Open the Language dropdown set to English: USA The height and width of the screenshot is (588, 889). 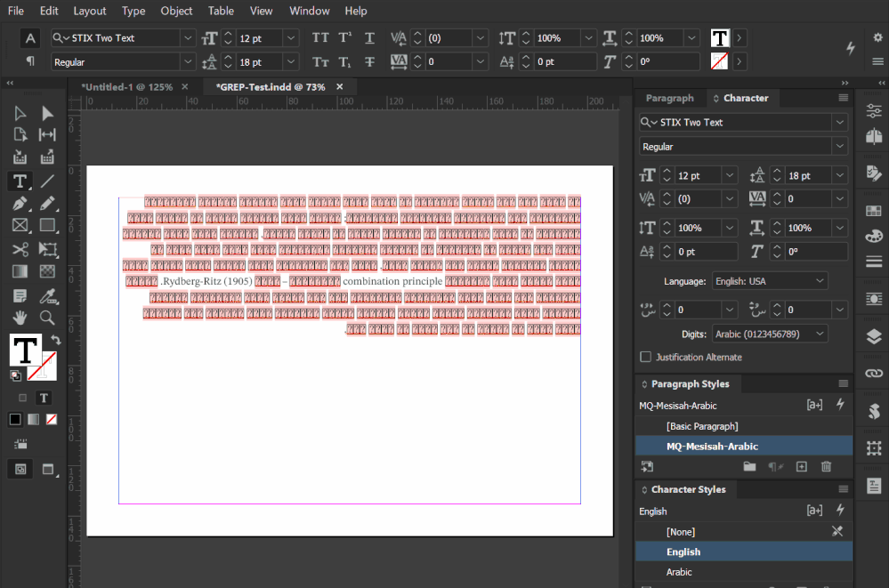pyautogui.click(x=770, y=281)
